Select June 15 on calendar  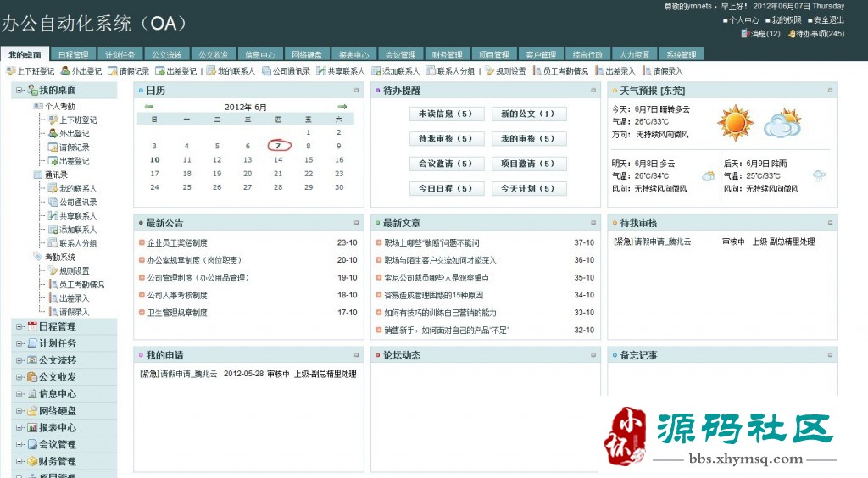pos(309,159)
